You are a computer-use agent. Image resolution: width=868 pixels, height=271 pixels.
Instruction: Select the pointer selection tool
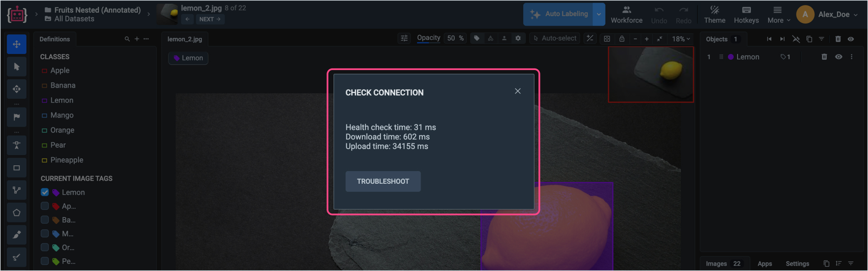[16, 67]
